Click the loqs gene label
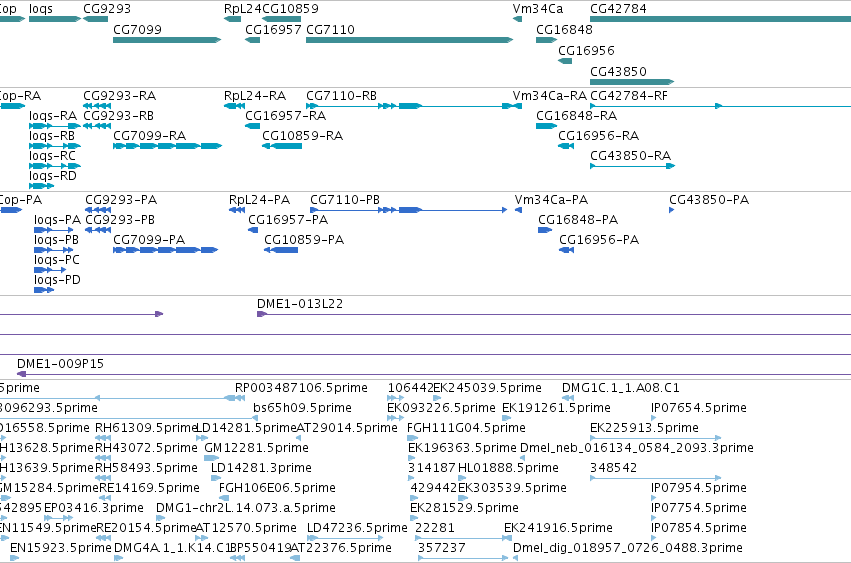Image resolution: width=851 pixels, height=563 pixels. pos(41,9)
